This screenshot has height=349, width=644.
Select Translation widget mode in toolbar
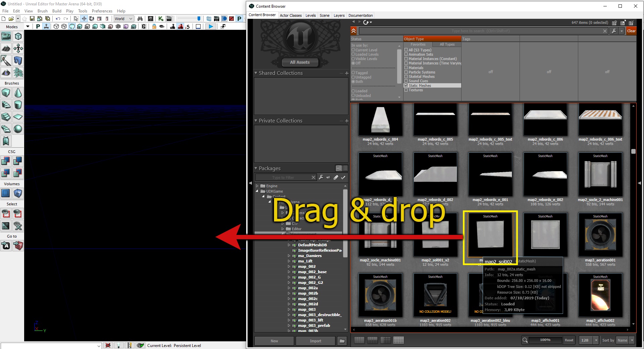pyautogui.click(x=84, y=18)
